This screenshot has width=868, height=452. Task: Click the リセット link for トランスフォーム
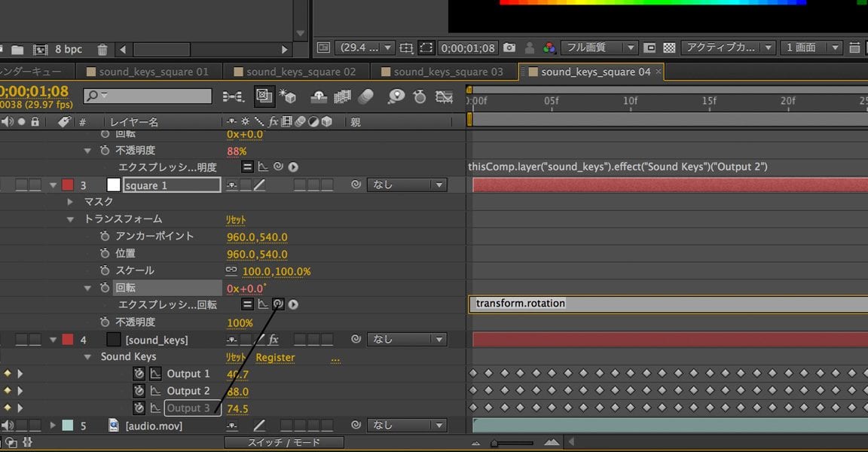point(236,218)
